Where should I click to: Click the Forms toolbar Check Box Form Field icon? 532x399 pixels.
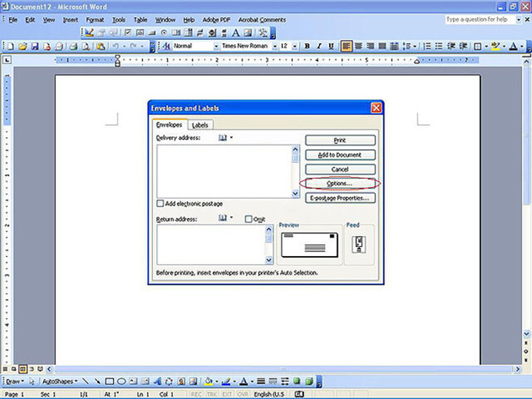click(128, 33)
